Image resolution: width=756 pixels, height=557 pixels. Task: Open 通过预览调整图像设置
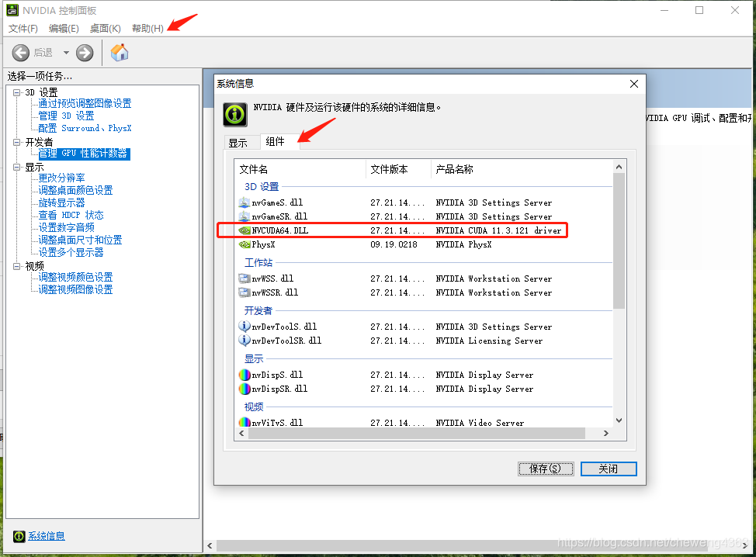coord(85,103)
